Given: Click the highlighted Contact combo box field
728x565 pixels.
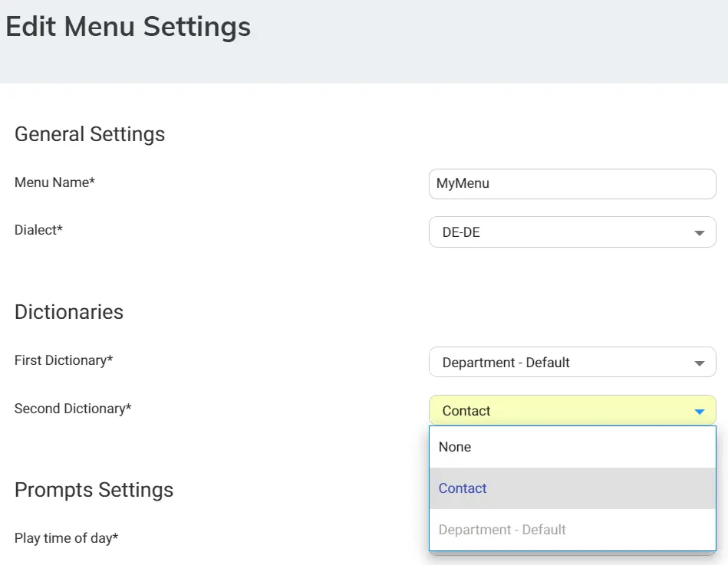Looking at the screenshot, I should 572,410.
